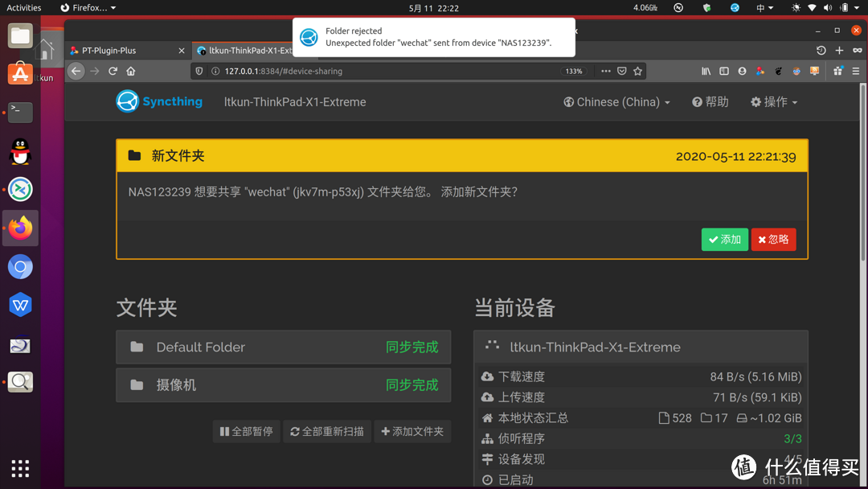Image resolution: width=868 pixels, height=489 pixels.
Task: Click the 133% zoom indicator
Action: coord(574,71)
